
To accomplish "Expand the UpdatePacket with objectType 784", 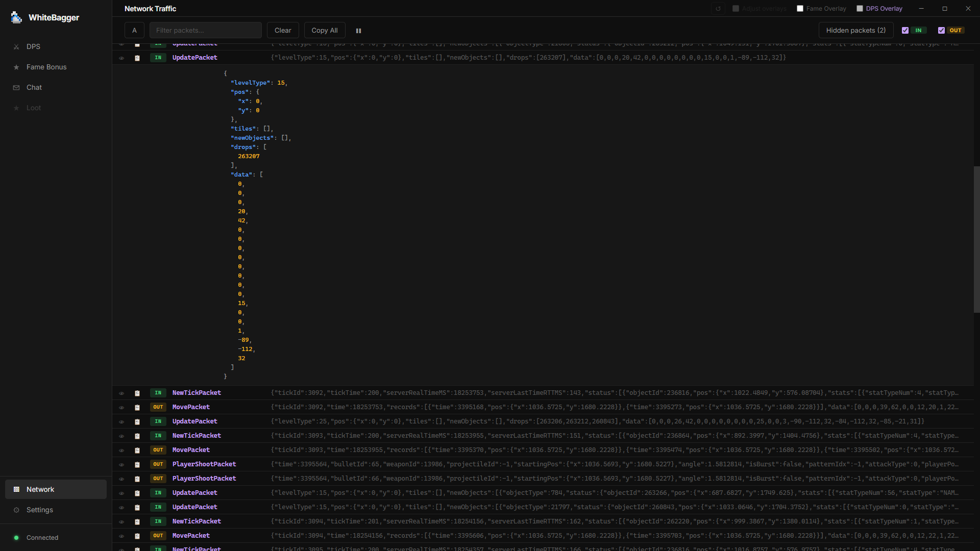I will pos(543,493).
